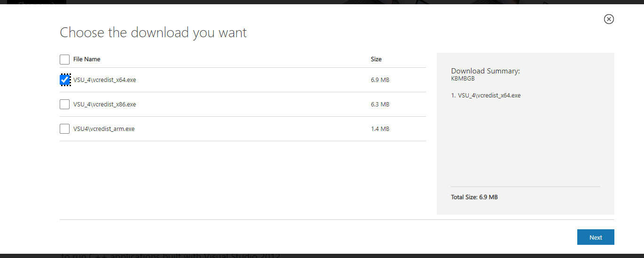Screen dimensions: 644x258
Task: Click the Size column header
Action: point(376,59)
